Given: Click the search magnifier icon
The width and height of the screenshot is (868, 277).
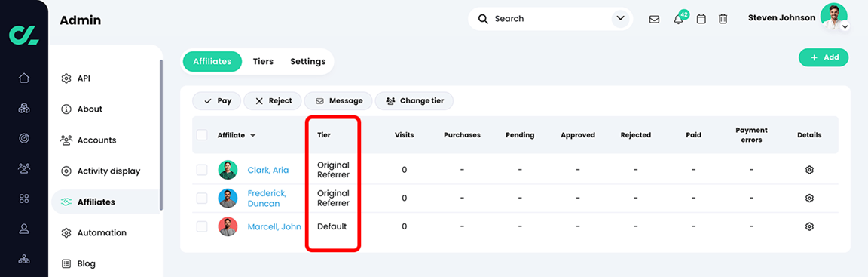Looking at the screenshot, I should (x=483, y=19).
